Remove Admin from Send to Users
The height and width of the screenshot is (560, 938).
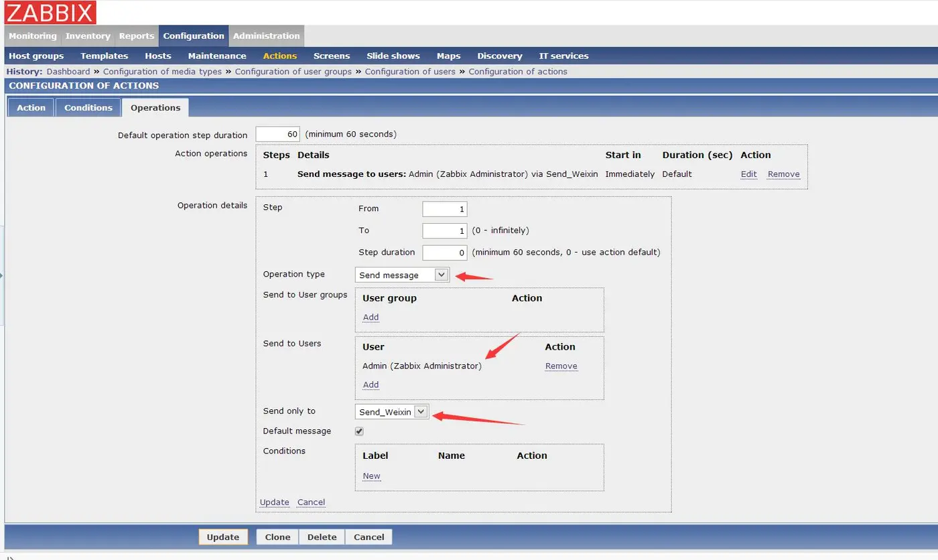(561, 366)
